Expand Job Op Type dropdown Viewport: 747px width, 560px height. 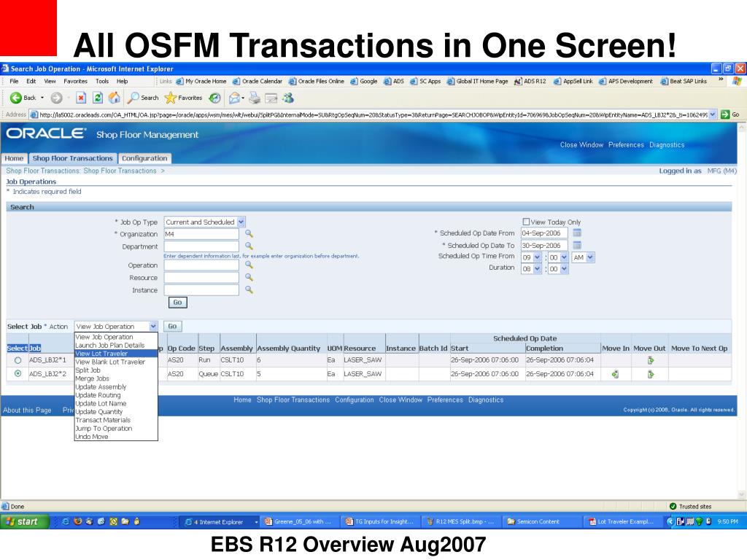(x=241, y=222)
